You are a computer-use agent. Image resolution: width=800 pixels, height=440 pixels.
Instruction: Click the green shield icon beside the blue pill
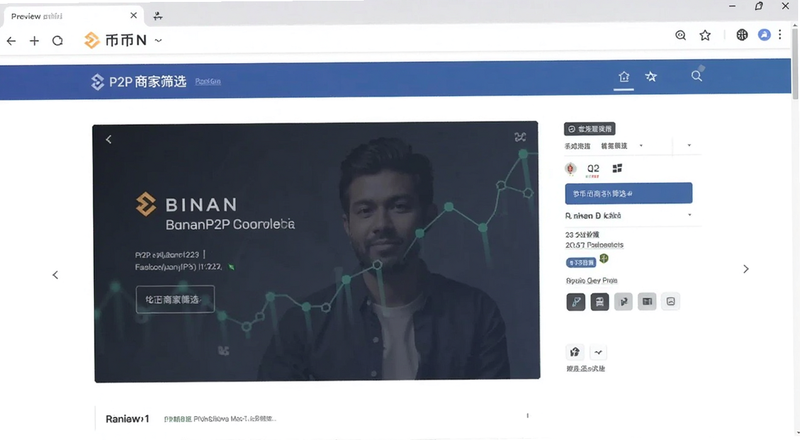pos(604,259)
